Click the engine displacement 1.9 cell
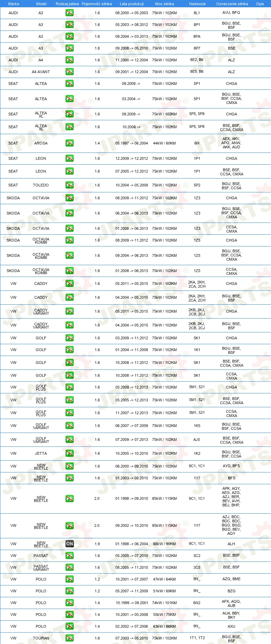The width and height of the screenshot is (271, 644). coord(97,544)
